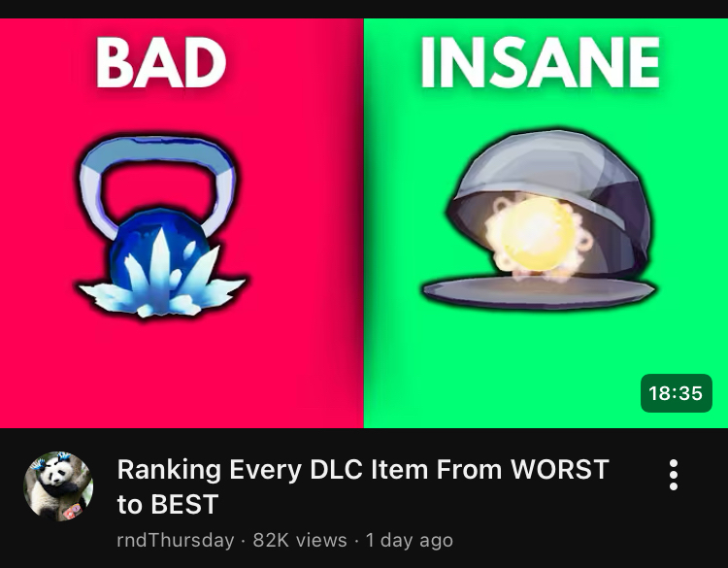Click the '1 day ago' upload date
728x568 pixels.
pyautogui.click(x=409, y=540)
